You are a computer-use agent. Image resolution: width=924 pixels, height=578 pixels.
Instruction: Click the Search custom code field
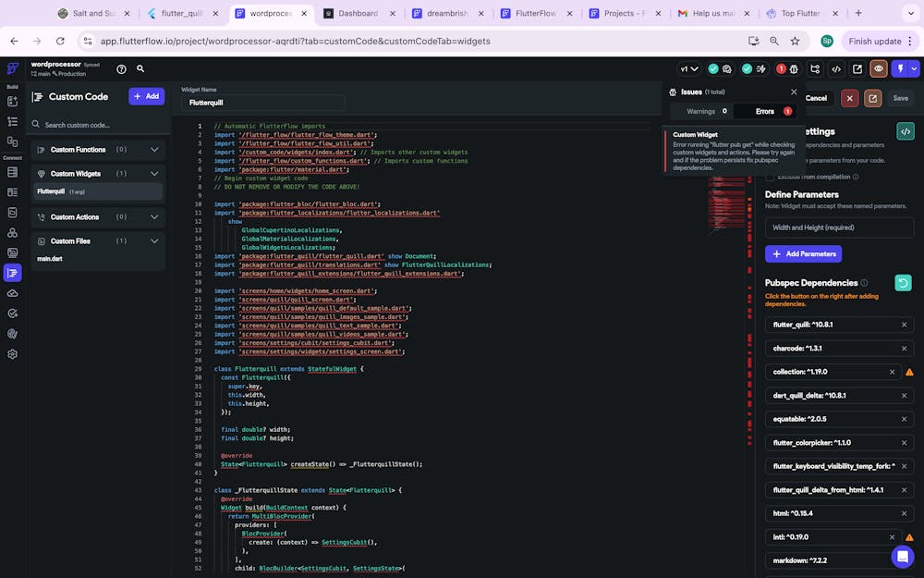click(98, 125)
